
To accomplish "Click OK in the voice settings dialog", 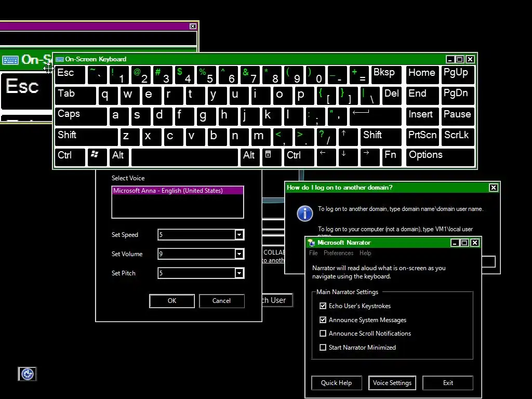I will (x=172, y=301).
